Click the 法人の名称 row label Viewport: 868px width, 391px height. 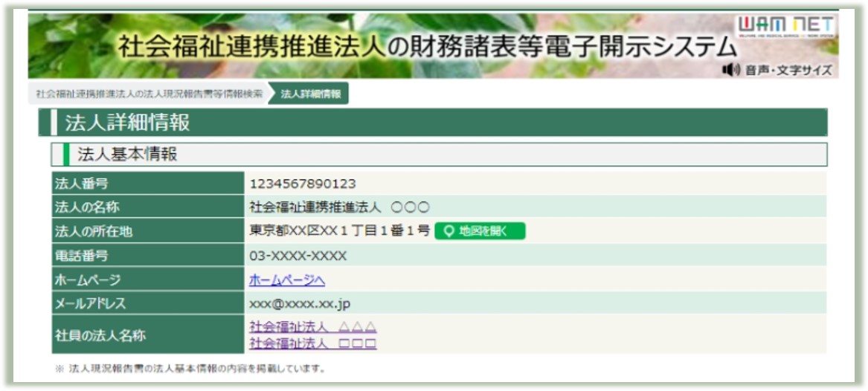coord(148,207)
